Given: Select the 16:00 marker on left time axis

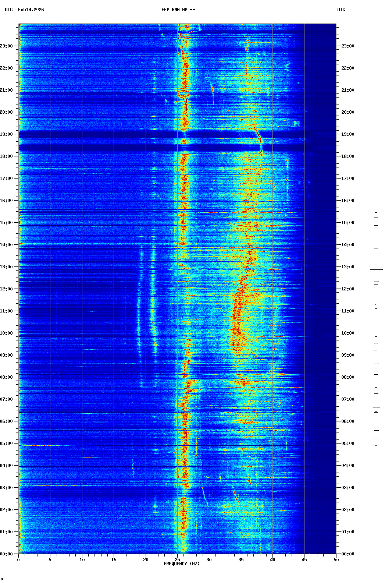Looking at the screenshot, I should coord(7,201).
